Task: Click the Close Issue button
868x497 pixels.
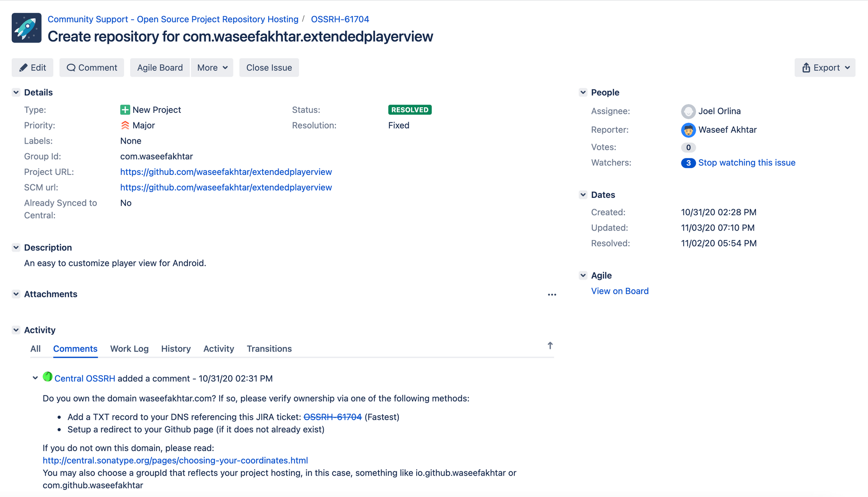Action: (x=269, y=68)
